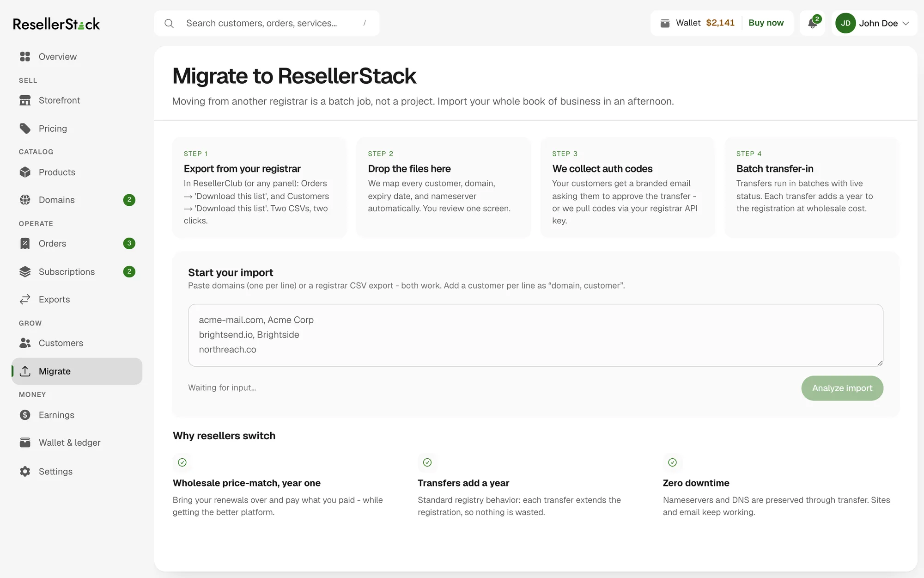Click 'Why resellers switch' heading

click(x=224, y=436)
